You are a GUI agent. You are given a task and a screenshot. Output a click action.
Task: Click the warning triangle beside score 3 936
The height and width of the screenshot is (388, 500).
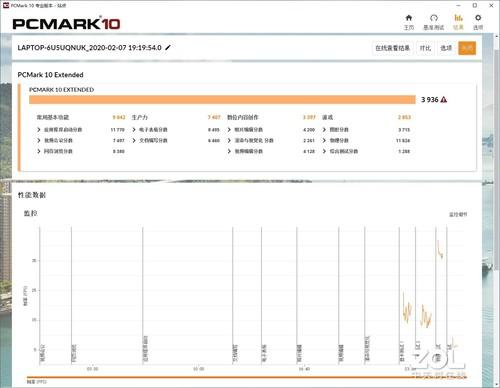[444, 100]
